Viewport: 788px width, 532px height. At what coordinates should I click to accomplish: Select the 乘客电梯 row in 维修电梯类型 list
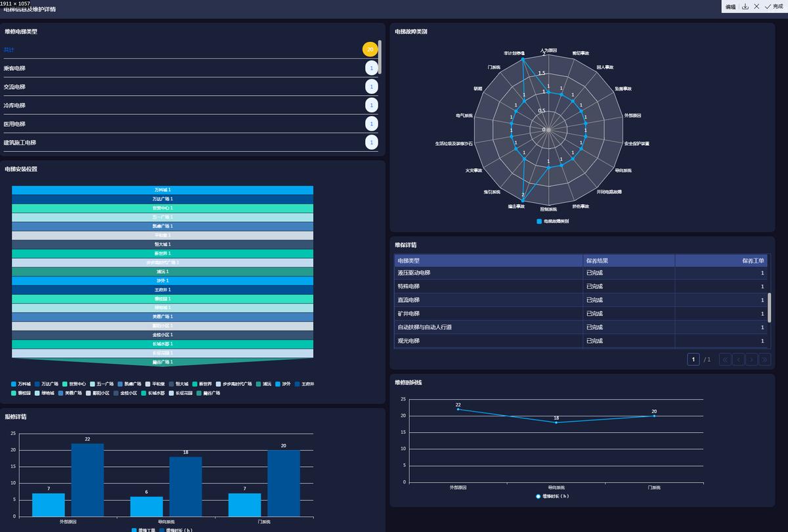190,68
